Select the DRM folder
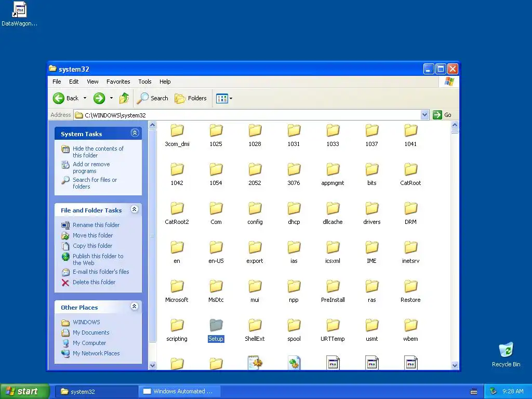Screen dimensions: 532x399 coord(410,213)
